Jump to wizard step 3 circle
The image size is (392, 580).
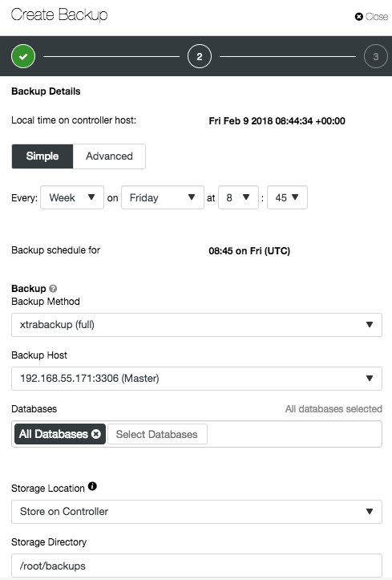click(x=376, y=56)
